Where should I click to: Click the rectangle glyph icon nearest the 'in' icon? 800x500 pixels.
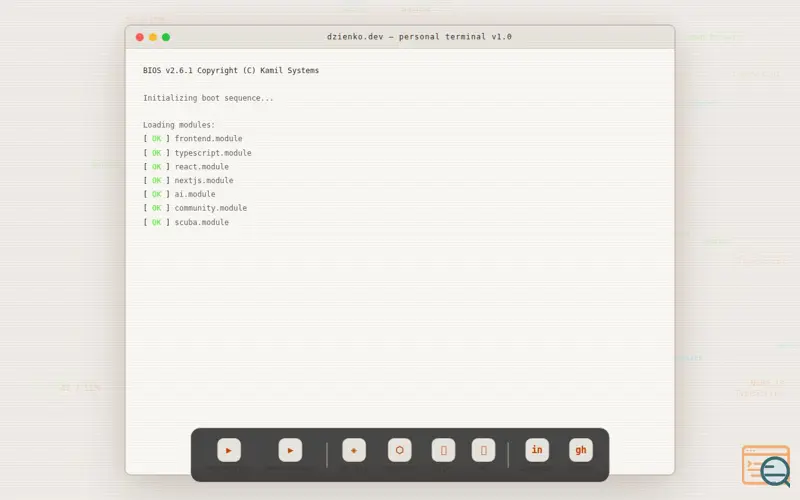(x=483, y=450)
